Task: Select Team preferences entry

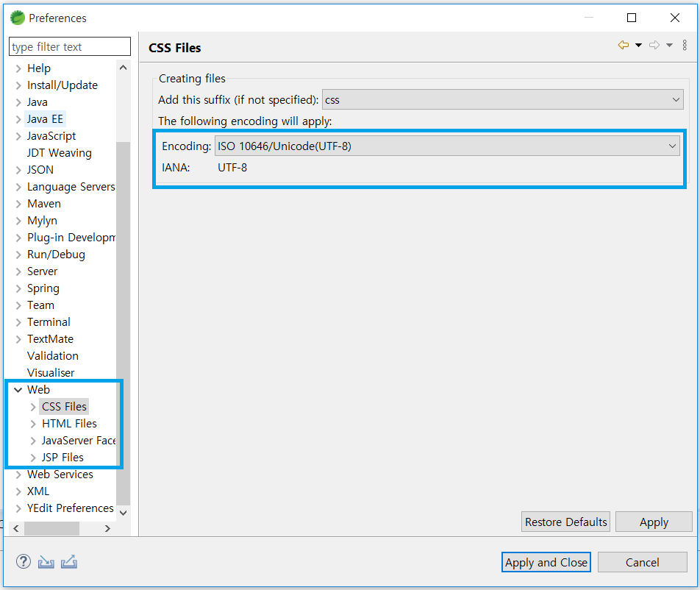Action: coord(40,305)
